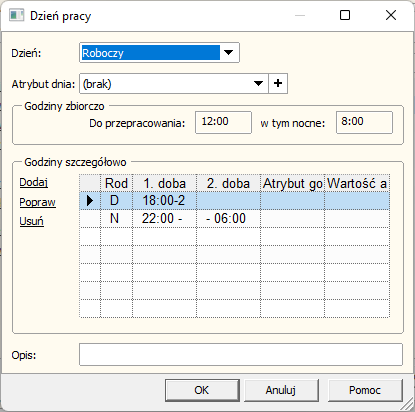Click the Usuń link
The image size is (415, 412).
(31, 221)
